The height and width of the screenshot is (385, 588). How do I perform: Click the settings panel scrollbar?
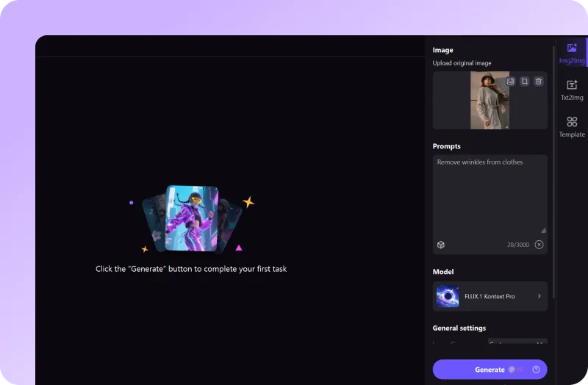click(553, 173)
